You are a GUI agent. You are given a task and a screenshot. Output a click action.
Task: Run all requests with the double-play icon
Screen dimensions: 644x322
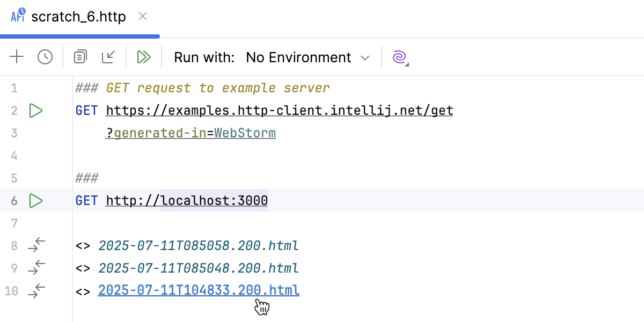click(x=144, y=57)
